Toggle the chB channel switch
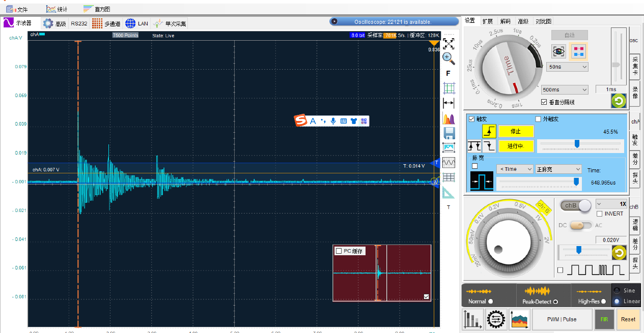The height and width of the screenshot is (333, 644). click(x=578, y=205)
